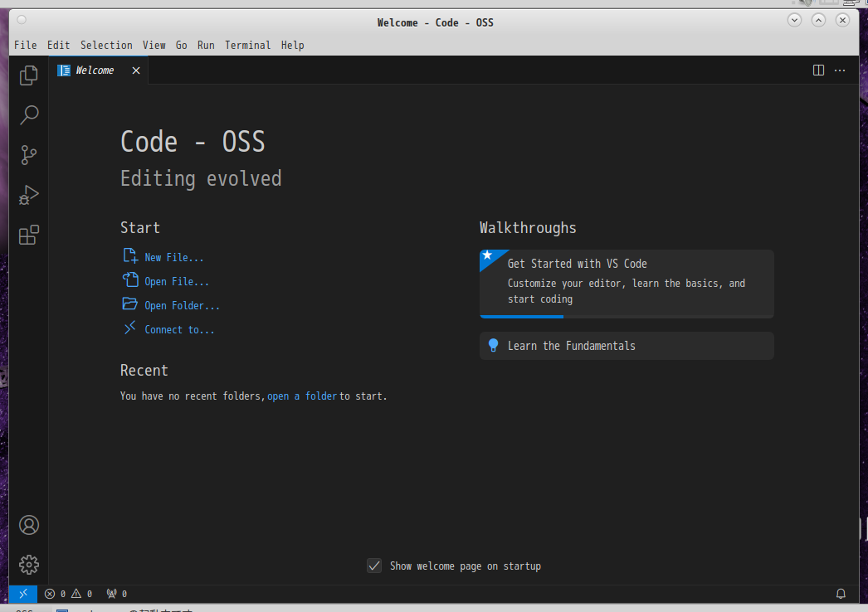Split the editor to the right
The image size is (868, 612).
click(x=818, y=70)
